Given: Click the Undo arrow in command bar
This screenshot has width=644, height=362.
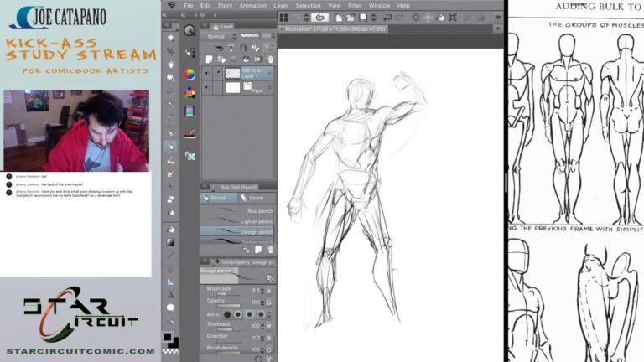Looking at the screenshot, I should [387, 18].
